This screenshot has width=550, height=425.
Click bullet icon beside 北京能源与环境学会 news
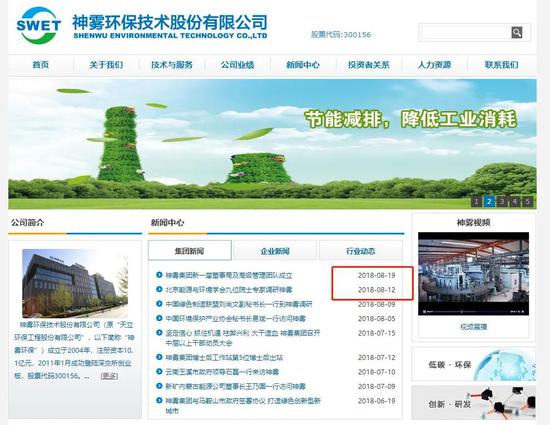point(159,289)
